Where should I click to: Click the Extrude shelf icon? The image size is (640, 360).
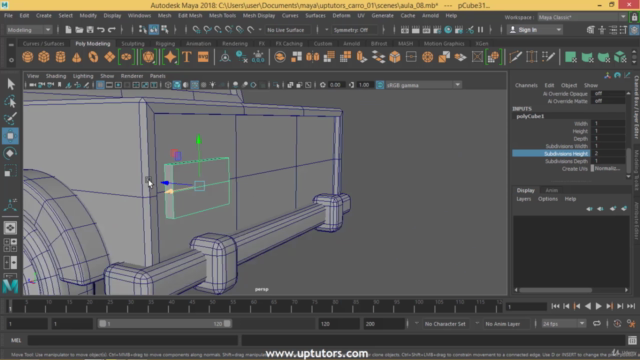point(362,57)
